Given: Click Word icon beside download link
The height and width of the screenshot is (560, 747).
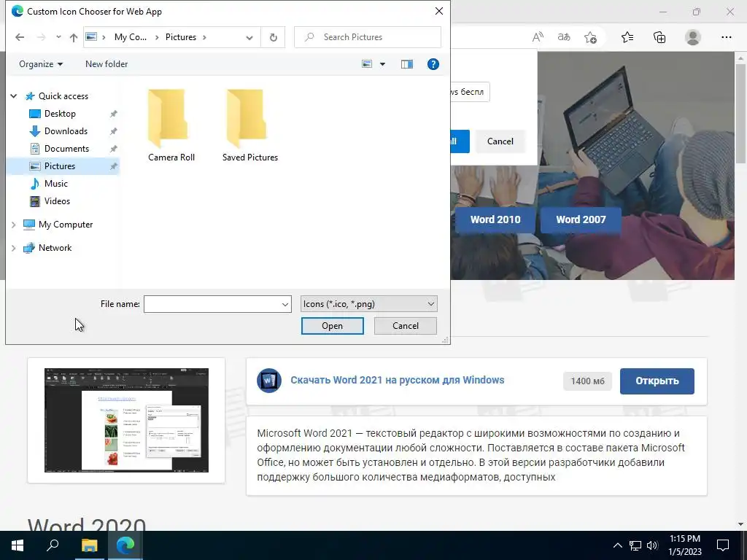Looking at the screenshot, I should 269,381.
